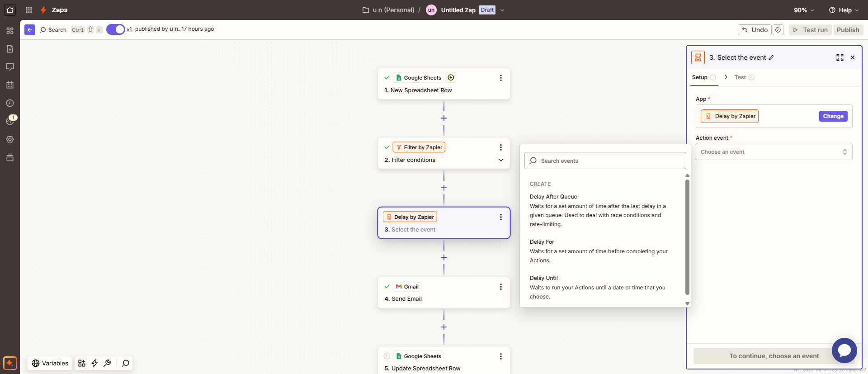Open the Choose an event dropdown
The width and height of the screenshot is (868, 374).
click(774, 152)
